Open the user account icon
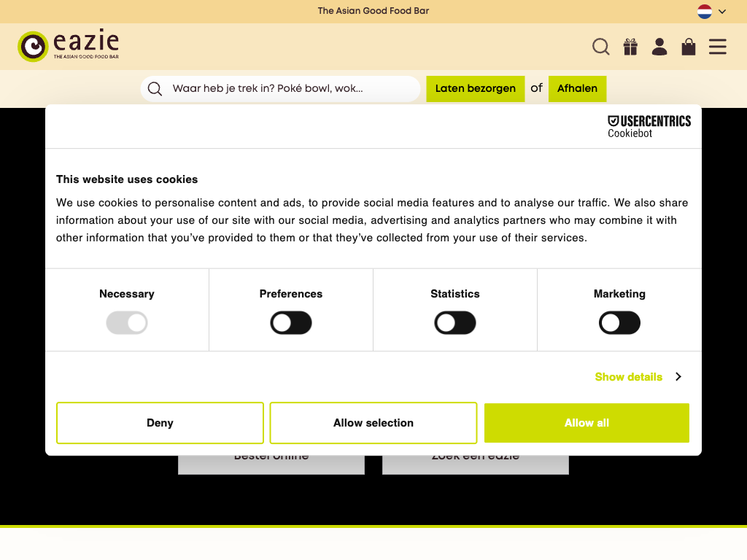The width and height of the screenshot is (747, 560). tap(659, 47)
